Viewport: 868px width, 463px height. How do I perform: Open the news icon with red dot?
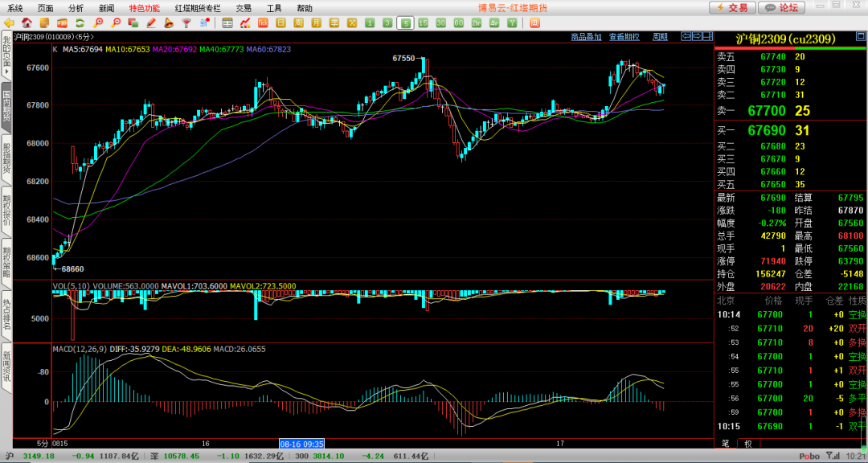(204, 23)
